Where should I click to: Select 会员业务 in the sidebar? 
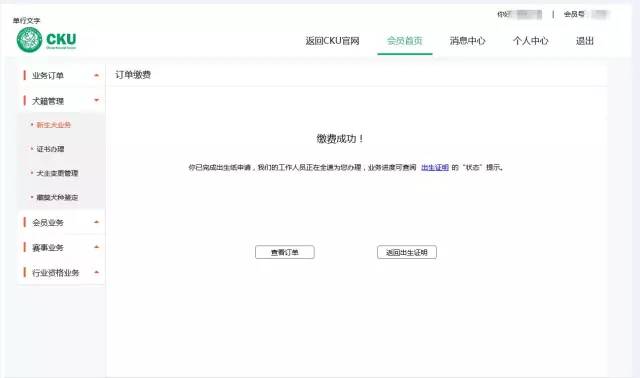coord(48,222)
